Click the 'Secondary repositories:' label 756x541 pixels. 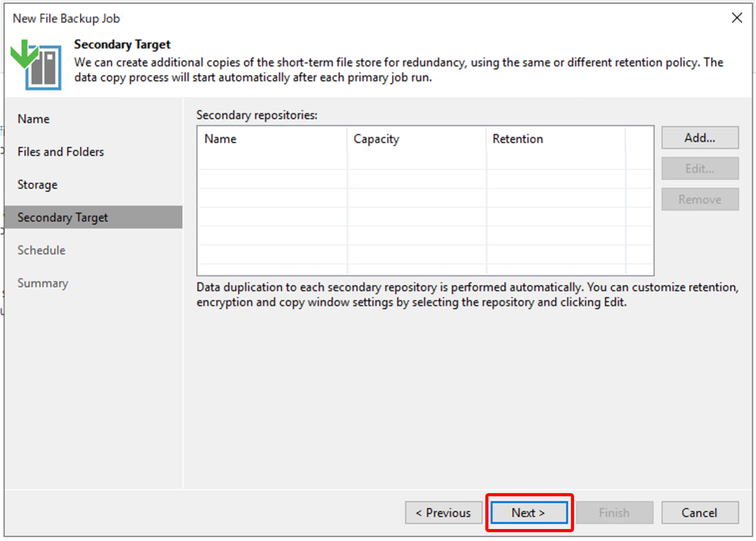coord(257,115)
